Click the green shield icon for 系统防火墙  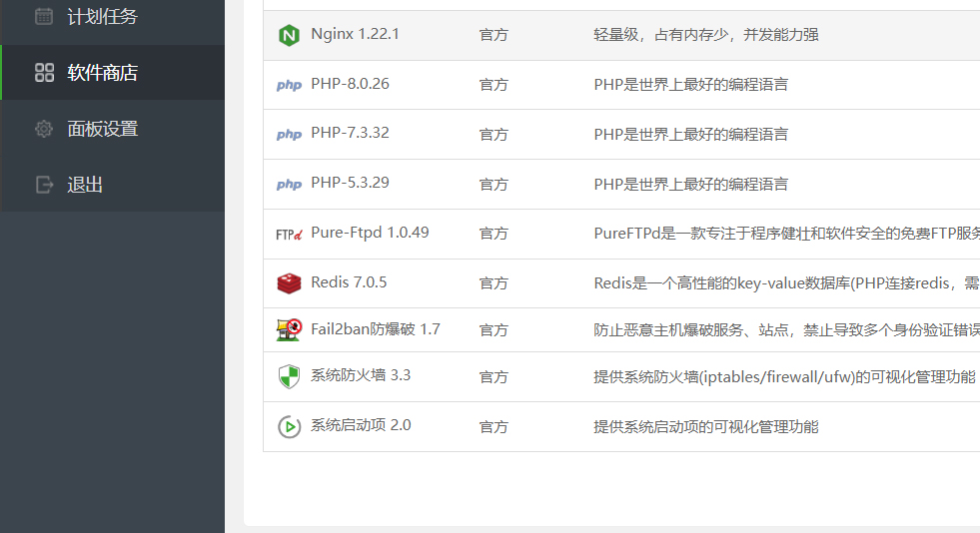[x=289, y=376]
